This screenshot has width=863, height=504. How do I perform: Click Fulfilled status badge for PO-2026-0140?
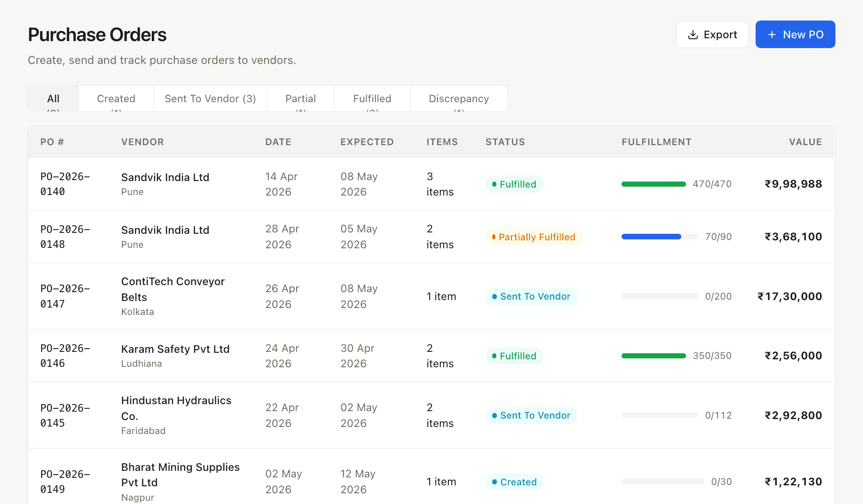point(514,184)
